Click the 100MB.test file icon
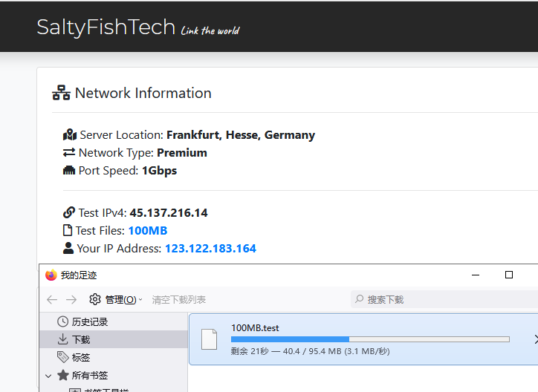 pyautogui.click(x=210, y=339)
